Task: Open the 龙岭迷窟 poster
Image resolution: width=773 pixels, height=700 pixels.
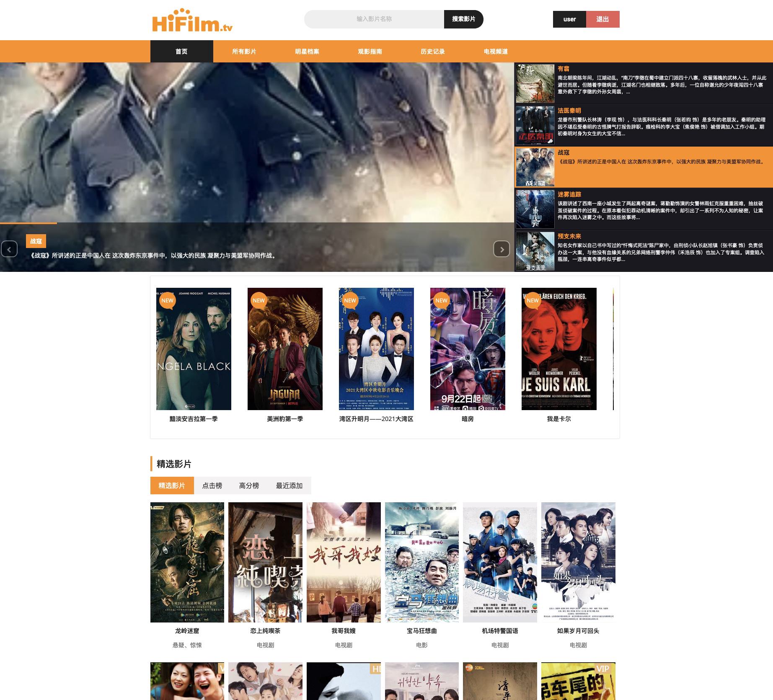Action: (x=187, y=562)
